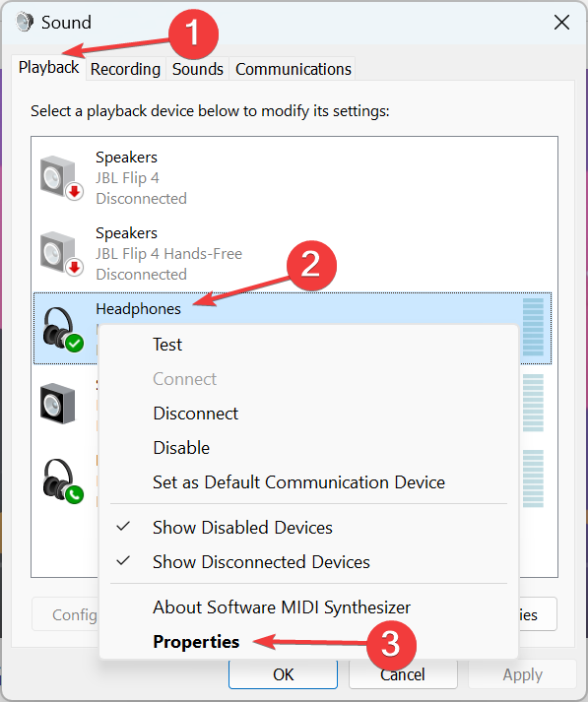Select the headset icon with green phone badge
This screenshot has height=702, width=588.
click(x=63, y=480)
